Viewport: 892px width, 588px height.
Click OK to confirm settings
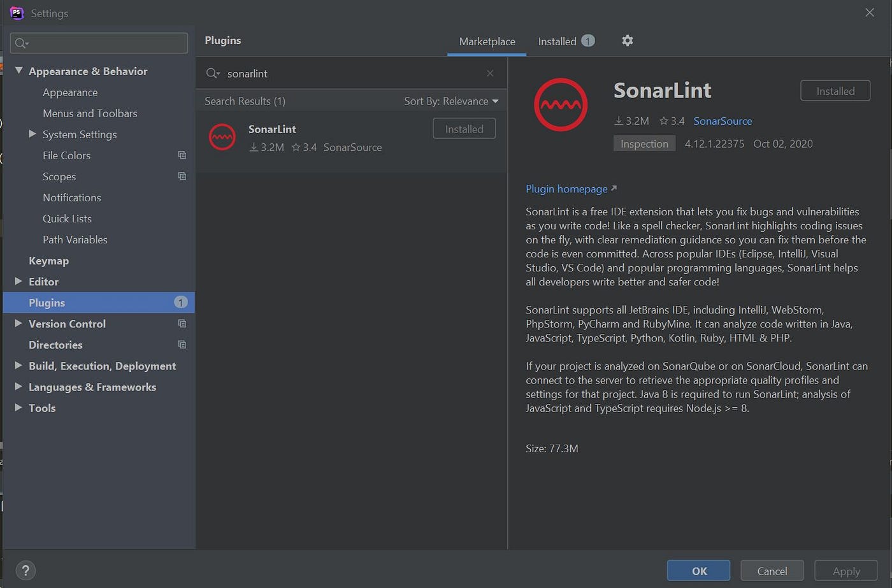[699, 571]
